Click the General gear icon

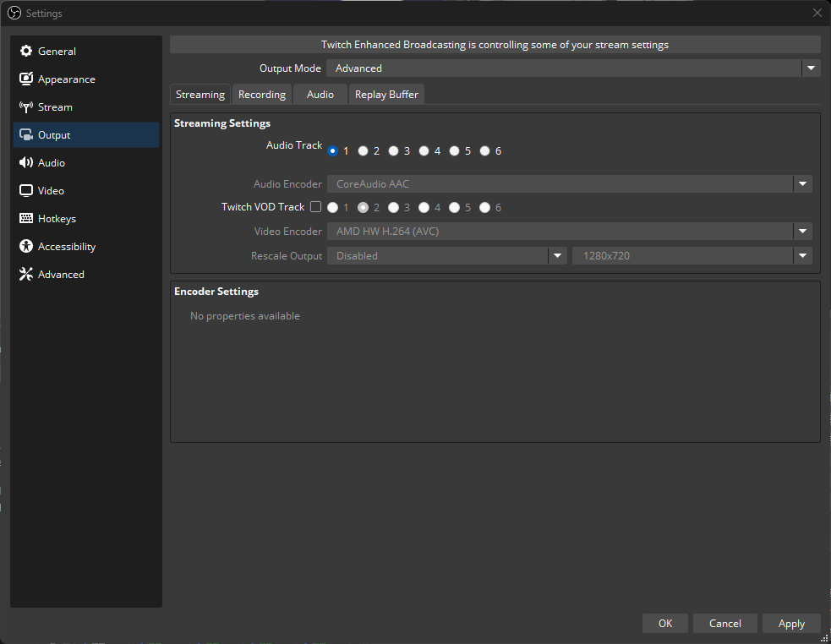click(x=26, y=51)
